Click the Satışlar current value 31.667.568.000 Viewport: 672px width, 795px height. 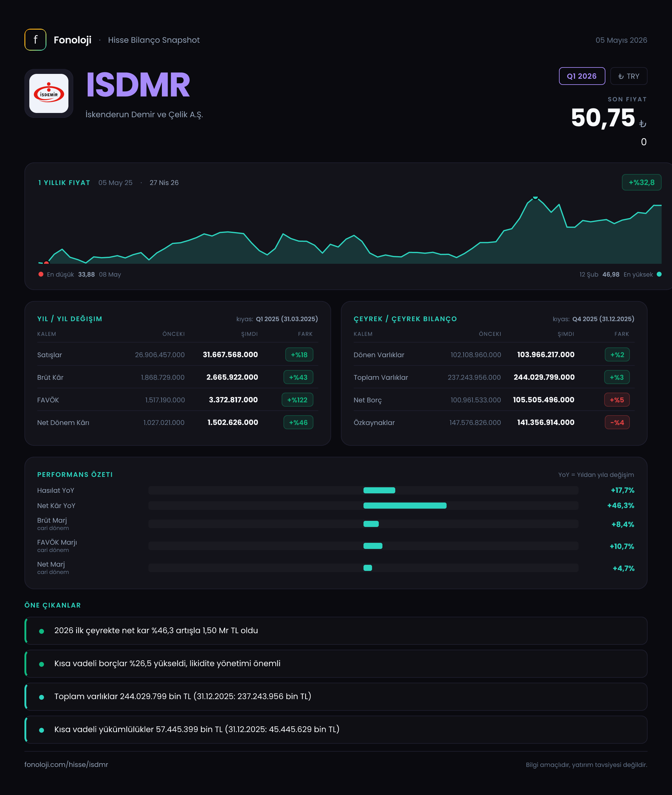coord(230,354)
